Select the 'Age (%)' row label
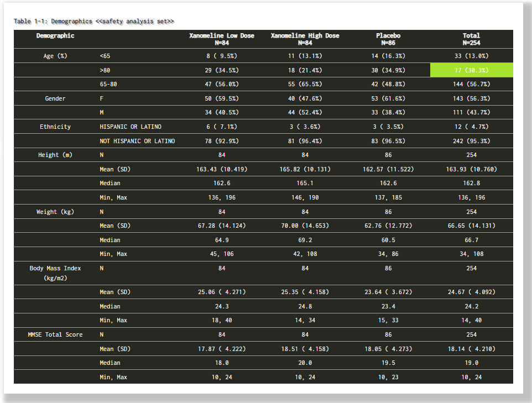Screen dimensions: 532x403 click(x=55, y=56)
